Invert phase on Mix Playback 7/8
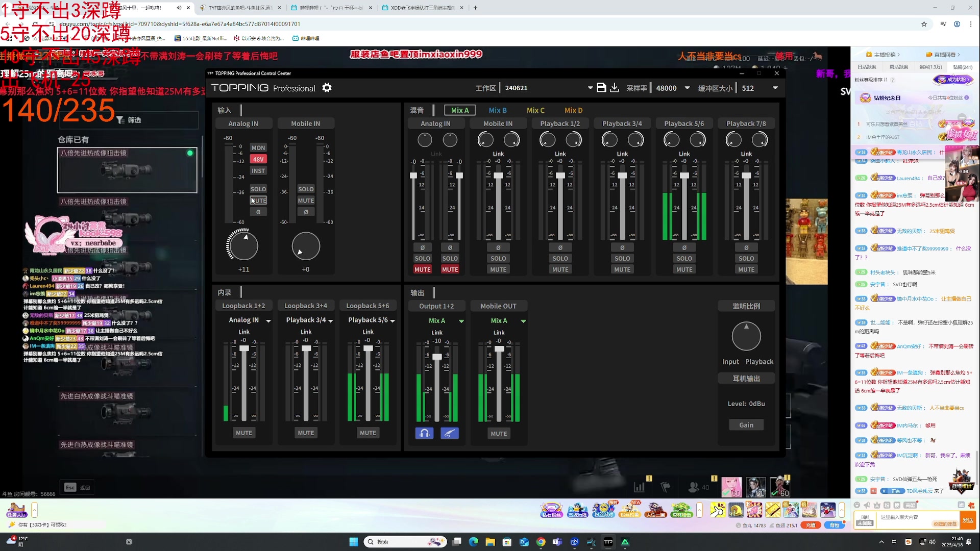980x551 pixels. click(746, 247)
